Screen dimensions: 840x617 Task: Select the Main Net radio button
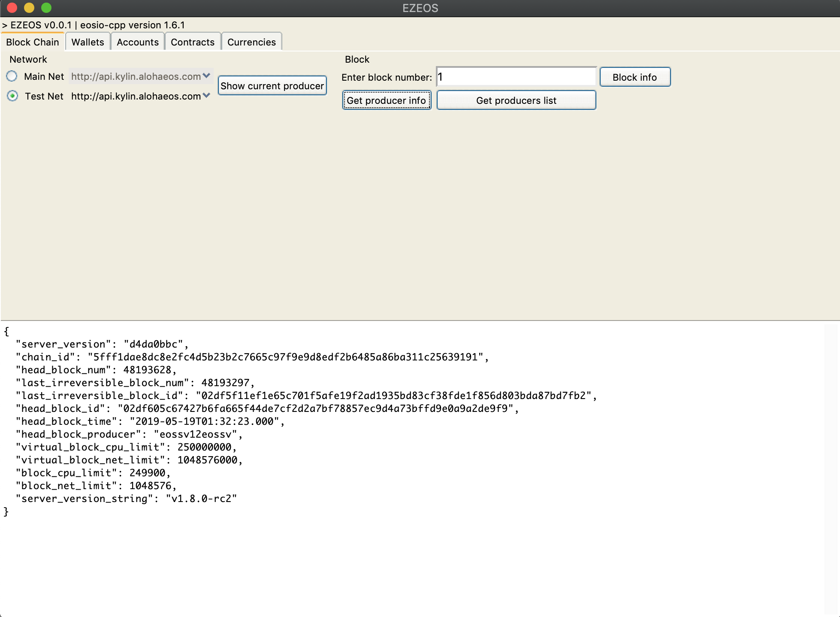click(x=12, y=76)
